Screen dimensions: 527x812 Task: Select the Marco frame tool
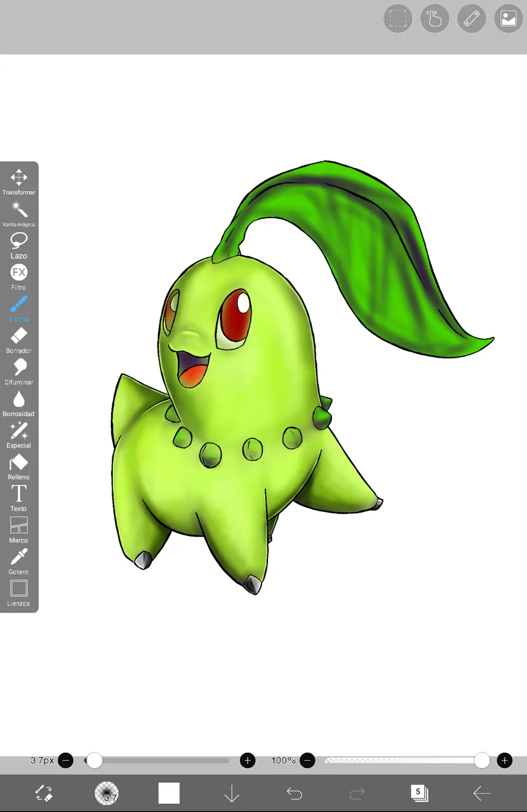19,530
